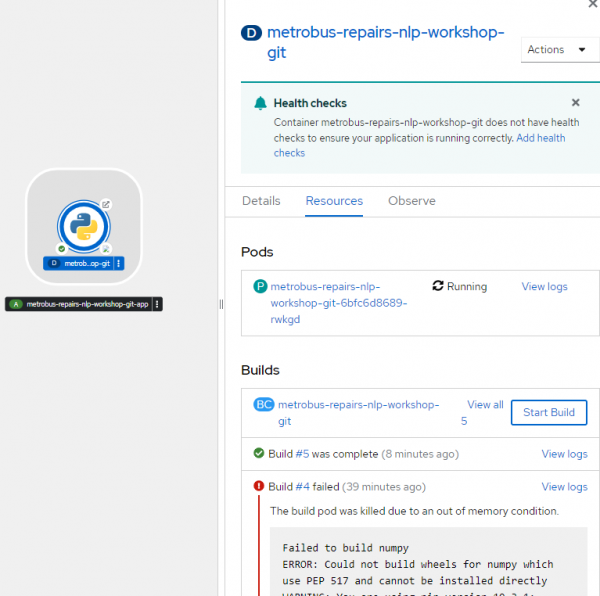Image resolution: width=600 pixels, height=596 pixels.
Task: Dismiss the Health checks alert
Action: coord(575,103)
